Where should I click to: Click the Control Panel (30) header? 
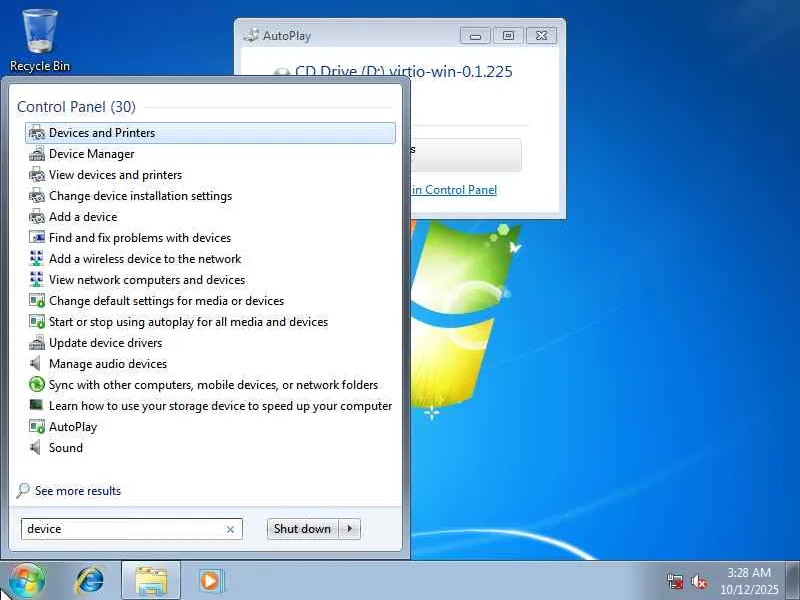(77, 107)
